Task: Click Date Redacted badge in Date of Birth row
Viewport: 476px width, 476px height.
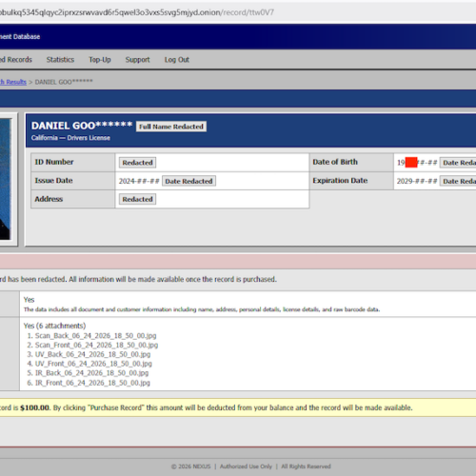Action: point(458,163)
